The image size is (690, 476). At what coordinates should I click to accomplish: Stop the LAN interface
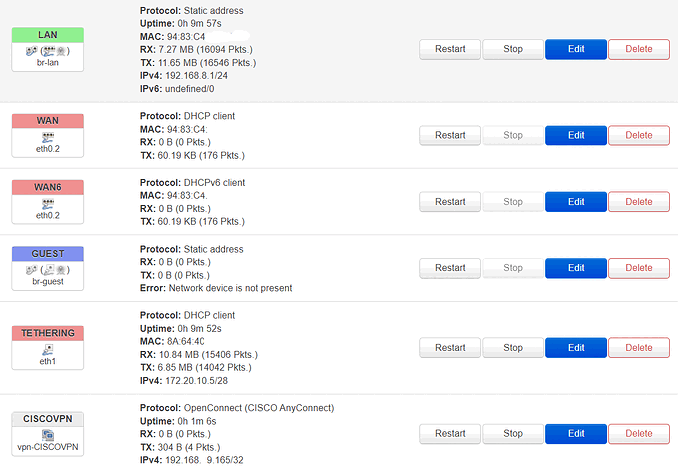[x=513, y=49]
